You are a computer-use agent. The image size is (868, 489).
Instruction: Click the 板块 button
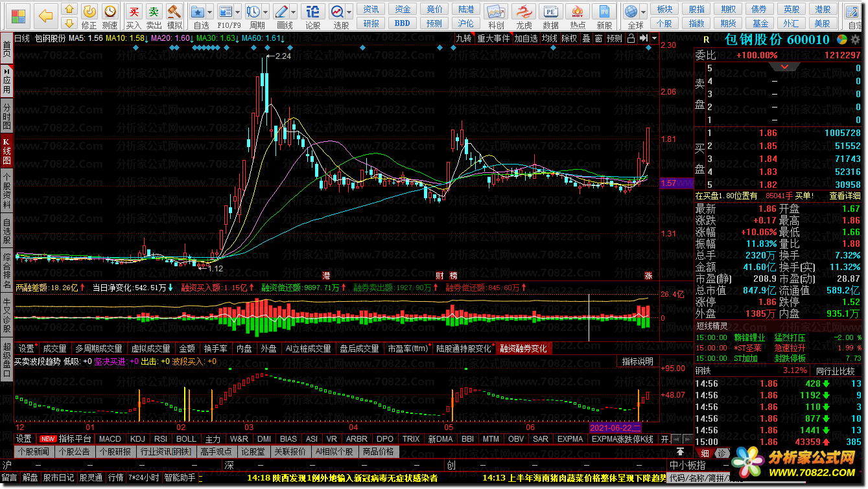click(664, 9)
